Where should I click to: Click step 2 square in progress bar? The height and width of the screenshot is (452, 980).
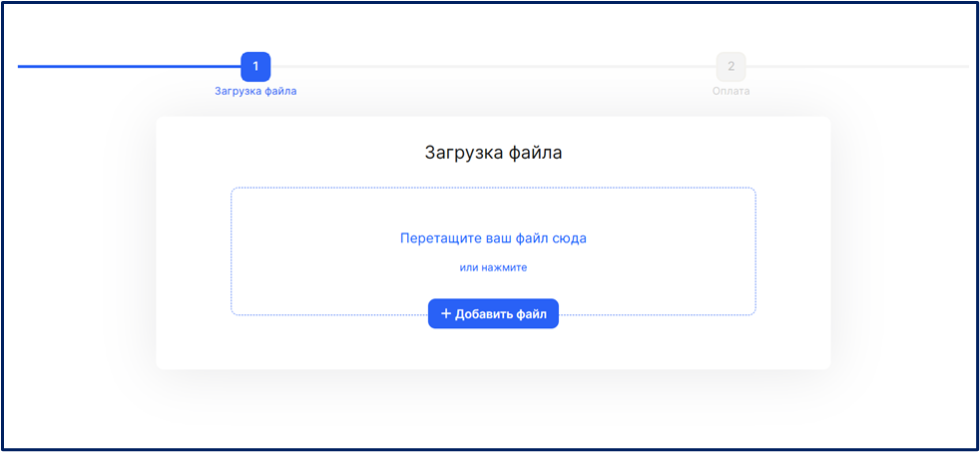coord(732,66)
